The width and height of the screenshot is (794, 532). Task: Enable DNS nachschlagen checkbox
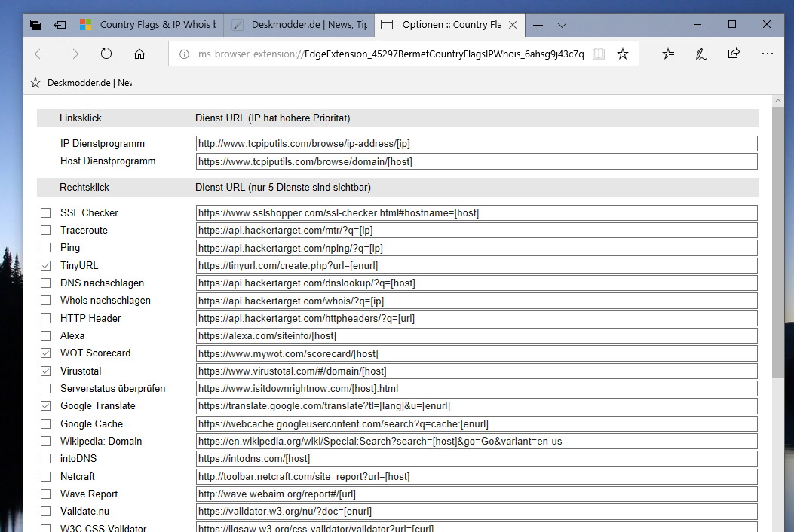coord(45,283)
